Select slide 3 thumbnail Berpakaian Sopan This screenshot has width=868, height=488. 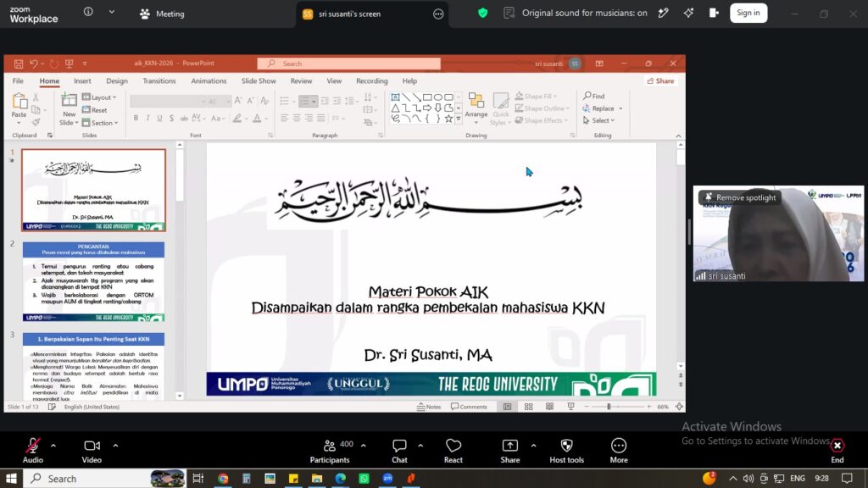click(93, 366)
